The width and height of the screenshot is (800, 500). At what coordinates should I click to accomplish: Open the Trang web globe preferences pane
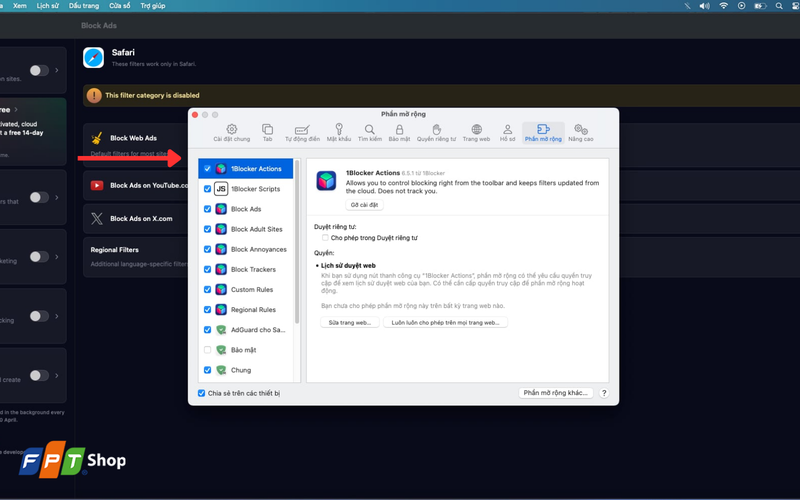coord(476,133)
